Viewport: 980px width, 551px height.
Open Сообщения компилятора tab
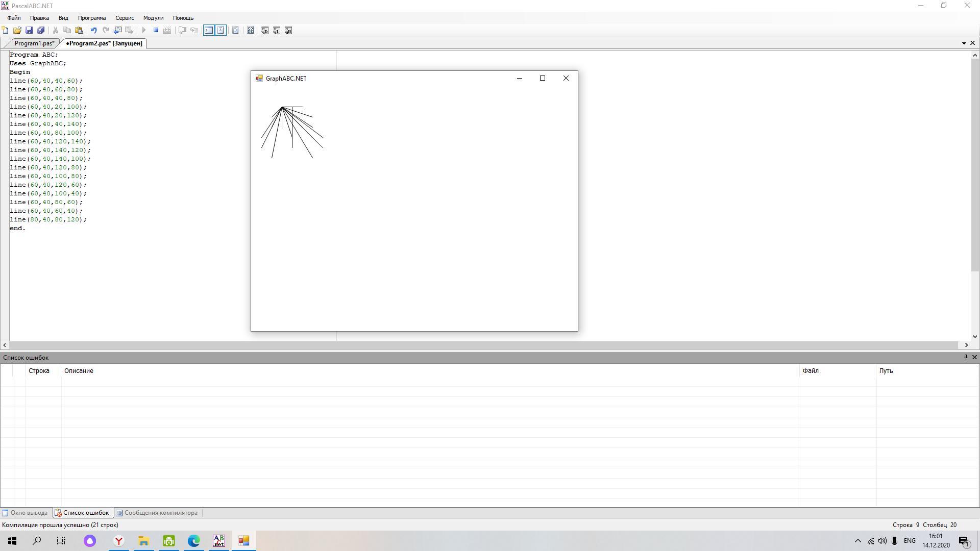pyautogui.click(x=160, y=513)
